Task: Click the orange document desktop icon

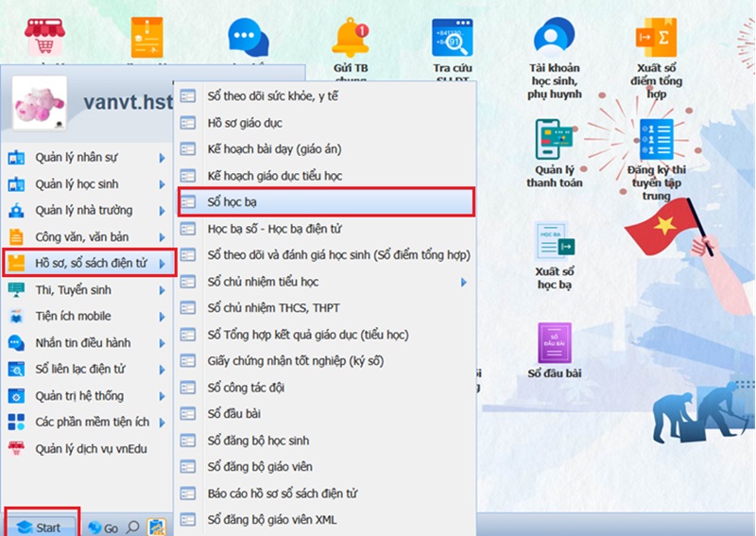Action: pos(147,38)
